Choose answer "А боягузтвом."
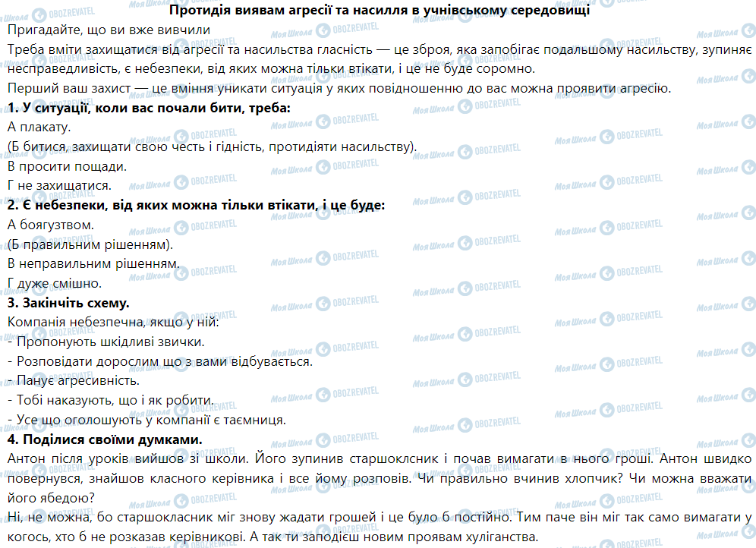 [x=50, y=225]
